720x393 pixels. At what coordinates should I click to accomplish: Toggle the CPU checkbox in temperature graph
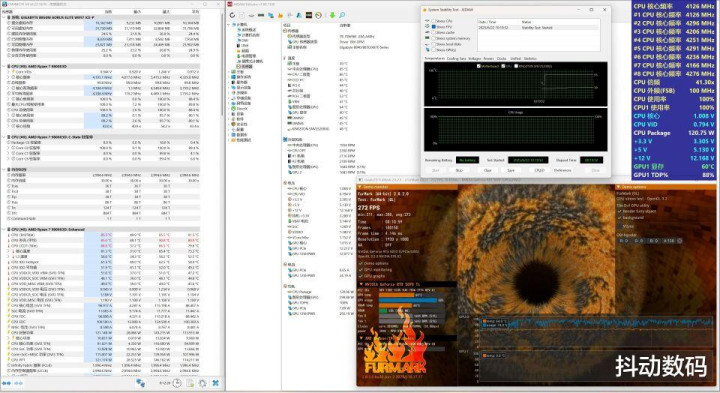[503, 66]
